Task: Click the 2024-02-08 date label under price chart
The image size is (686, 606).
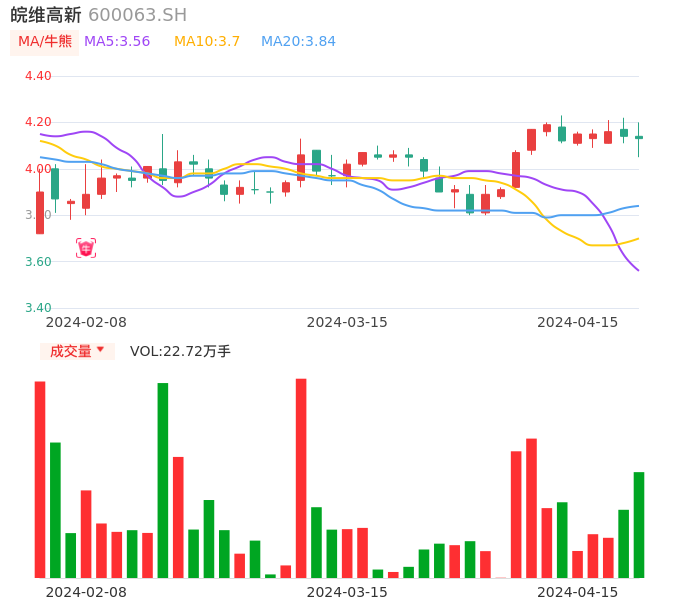Action: pos(86,322)
